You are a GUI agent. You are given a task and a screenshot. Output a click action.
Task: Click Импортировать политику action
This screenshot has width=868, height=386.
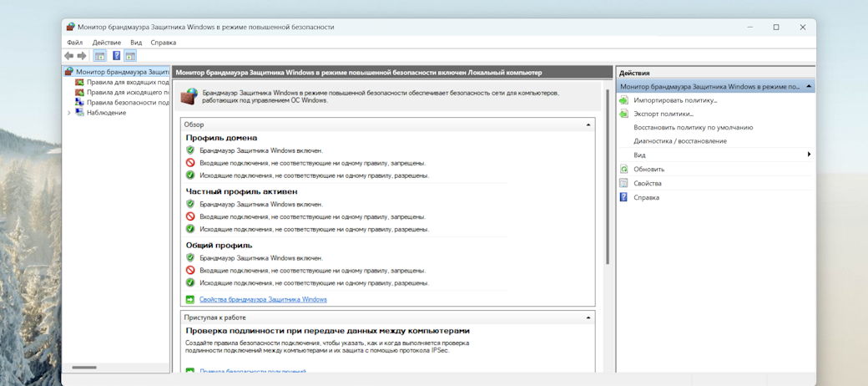pos(675,100)
